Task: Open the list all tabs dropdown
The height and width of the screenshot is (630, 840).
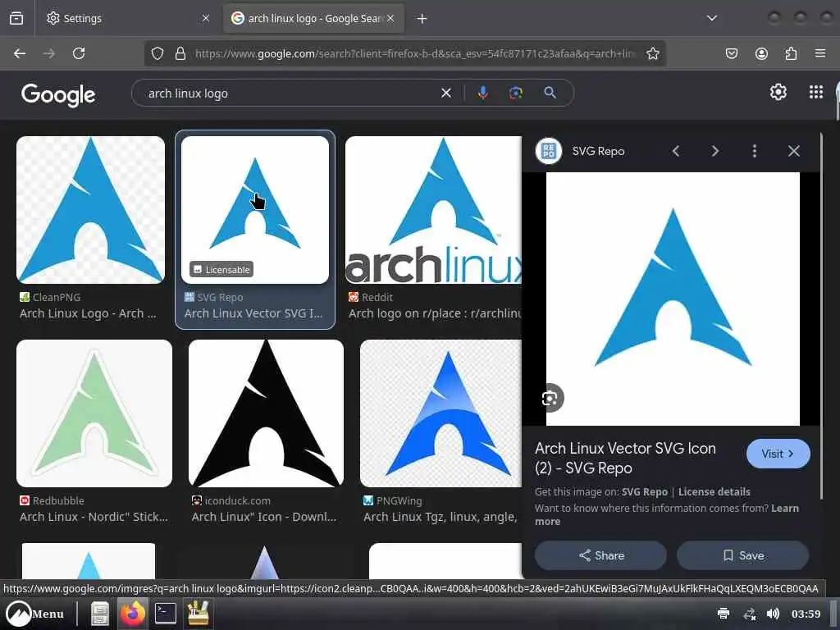Action: pyautogui.click(x=711, y=18)
